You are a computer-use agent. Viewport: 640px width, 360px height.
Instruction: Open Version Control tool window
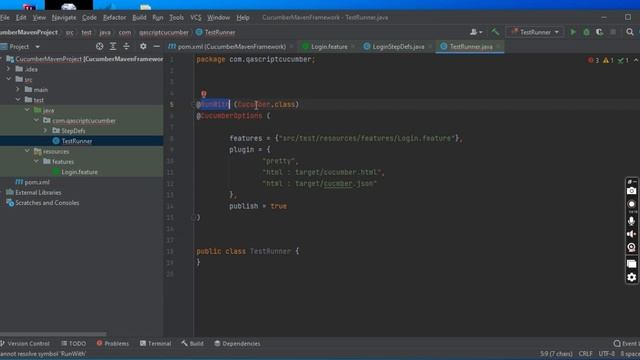(25, 344)
